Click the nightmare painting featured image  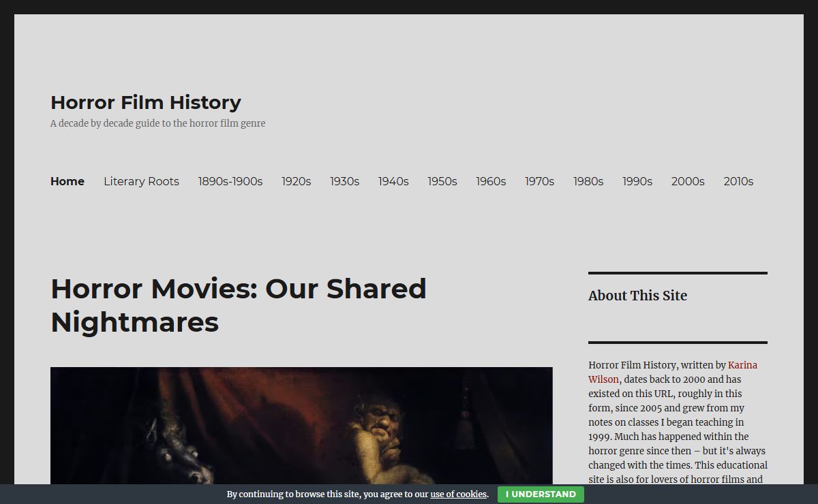pos(301,426)
